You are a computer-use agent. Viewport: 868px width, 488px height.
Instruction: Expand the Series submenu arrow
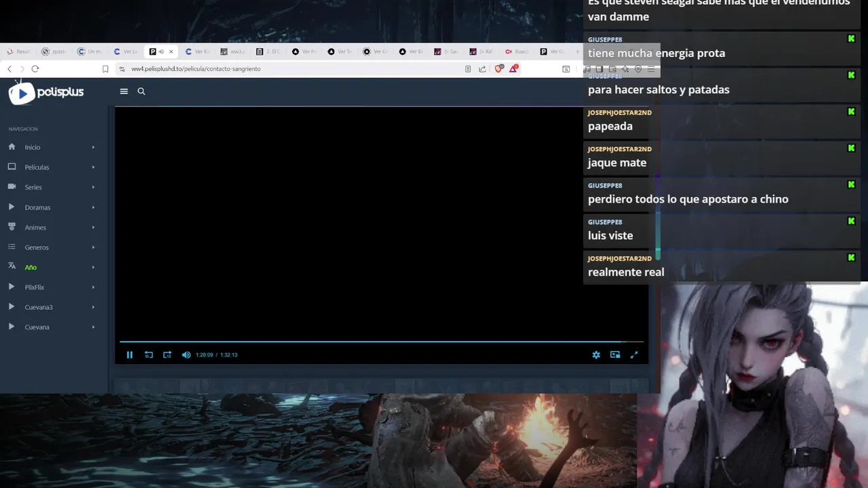point(94,187)
